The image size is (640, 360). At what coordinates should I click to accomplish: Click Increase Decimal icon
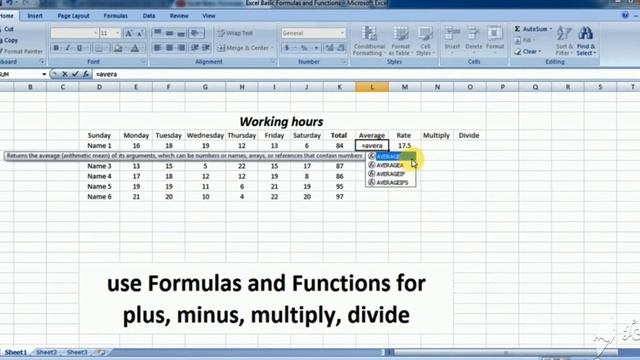[x=329, y=48]
